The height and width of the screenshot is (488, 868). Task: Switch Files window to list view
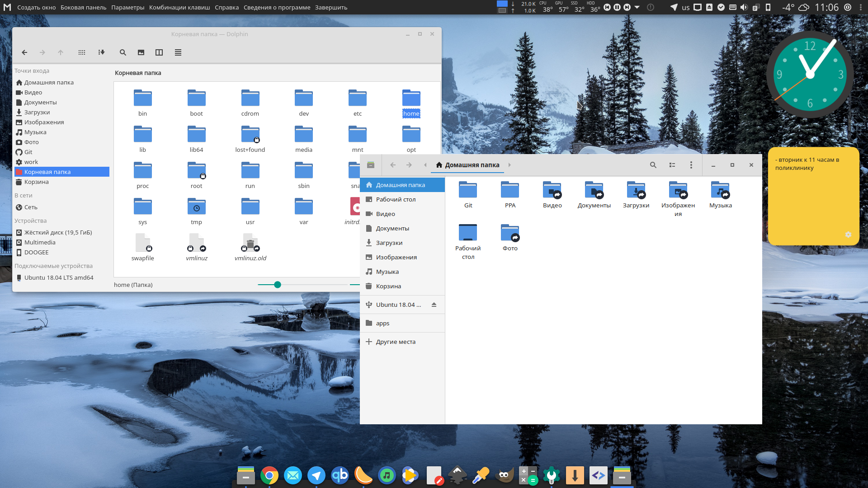click(x=672, y=165)
